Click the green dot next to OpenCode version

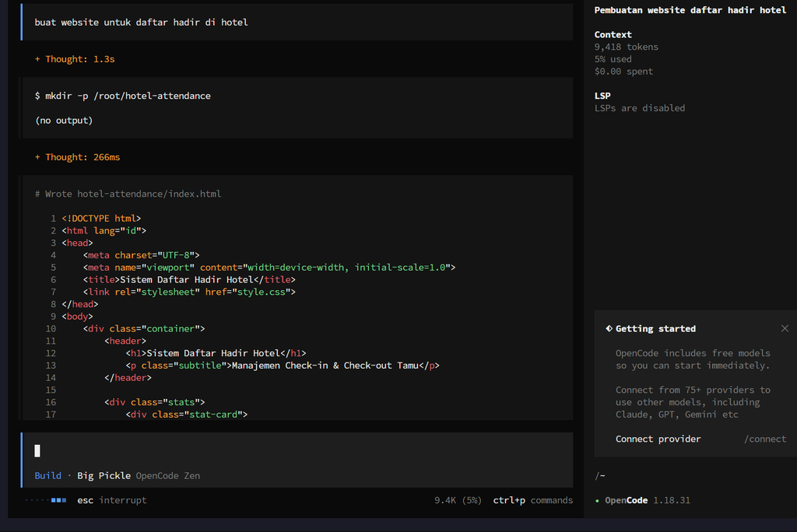pyautogui.click(x=597, y=500)
